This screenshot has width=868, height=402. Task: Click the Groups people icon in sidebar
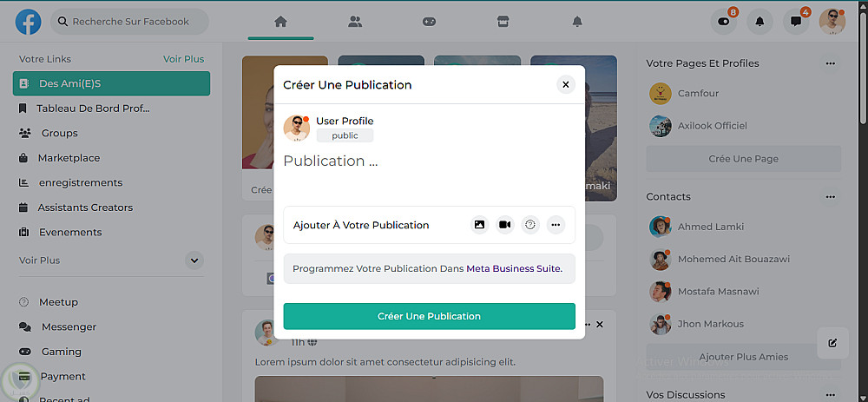pos(24,134)
